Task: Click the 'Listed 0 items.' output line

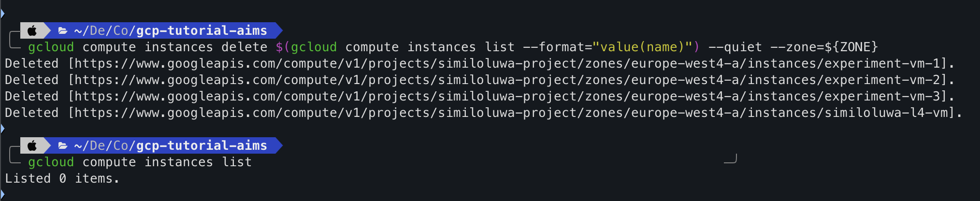Action: 62,179
